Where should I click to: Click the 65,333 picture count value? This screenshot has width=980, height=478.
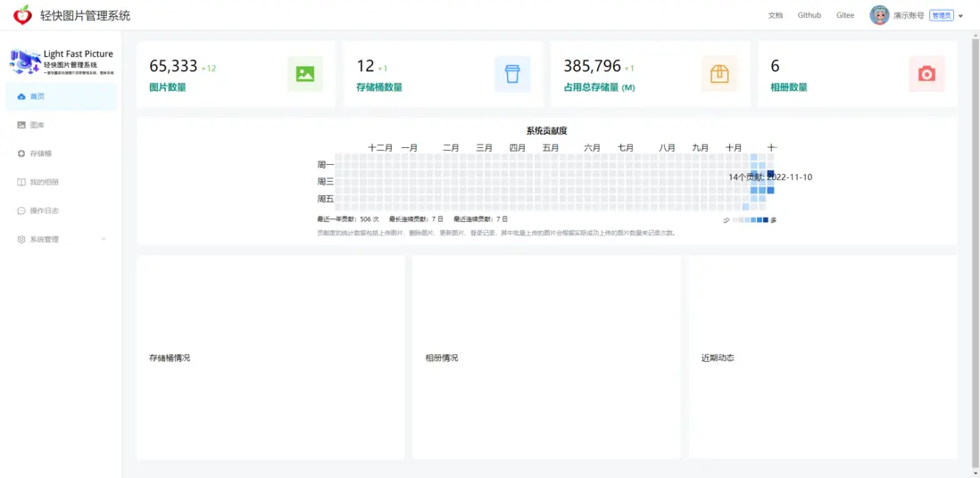click(173, 66)
